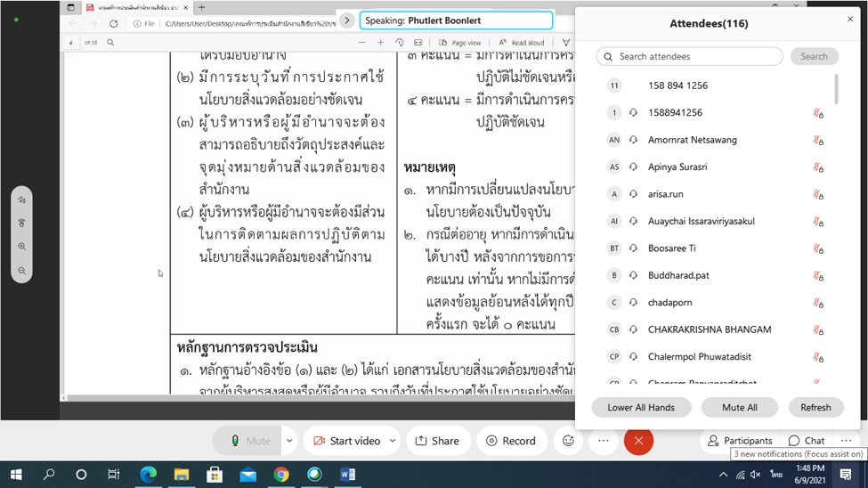Open the reactions smiley menu
868x488 pixels.
coord(568,441)
